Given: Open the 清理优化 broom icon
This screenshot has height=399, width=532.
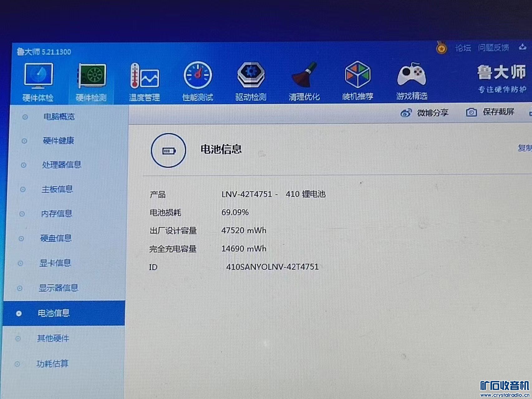Looking at the screenshot, I should (304, 75).
